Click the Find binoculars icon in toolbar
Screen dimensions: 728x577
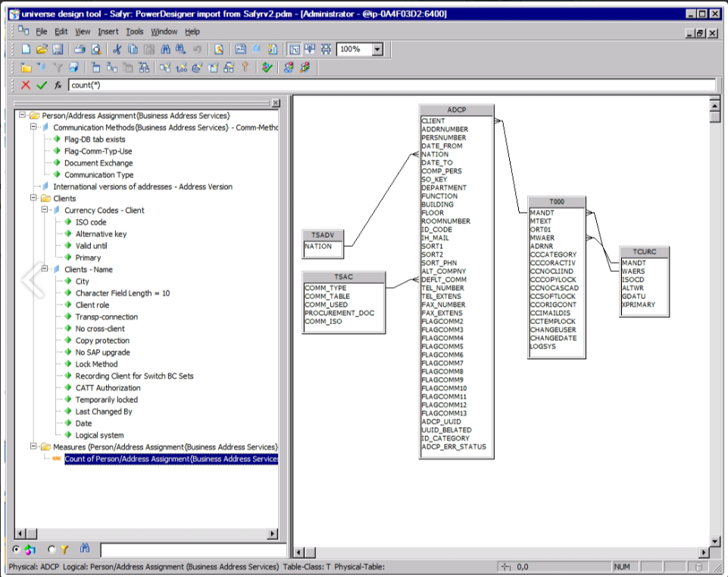[165, 49]
